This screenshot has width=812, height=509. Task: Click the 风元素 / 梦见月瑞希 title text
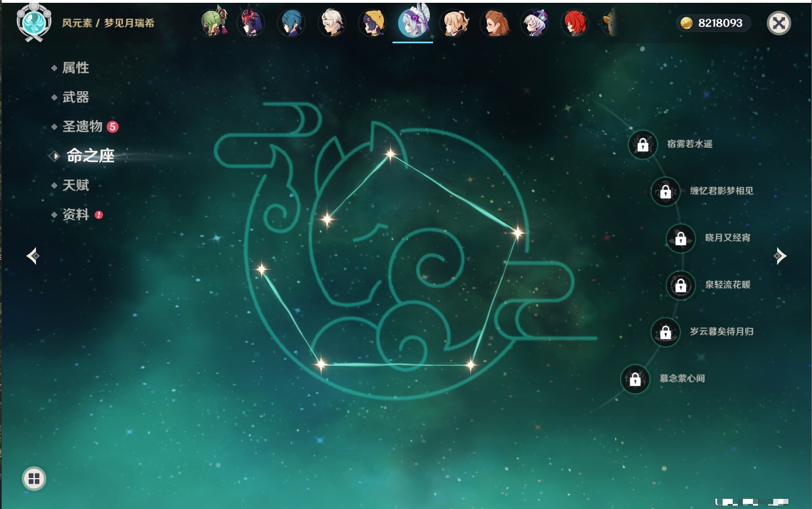click(108, 23)
